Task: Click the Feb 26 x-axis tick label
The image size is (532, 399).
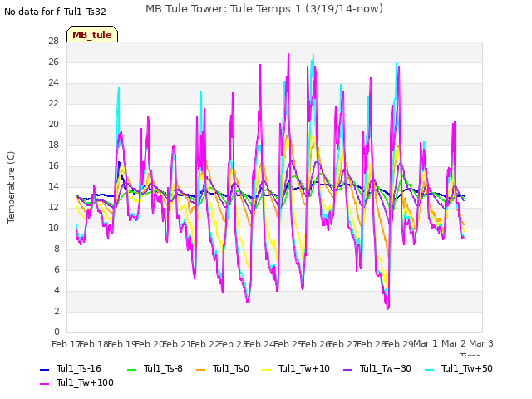Action: click(x=316, y=344)
